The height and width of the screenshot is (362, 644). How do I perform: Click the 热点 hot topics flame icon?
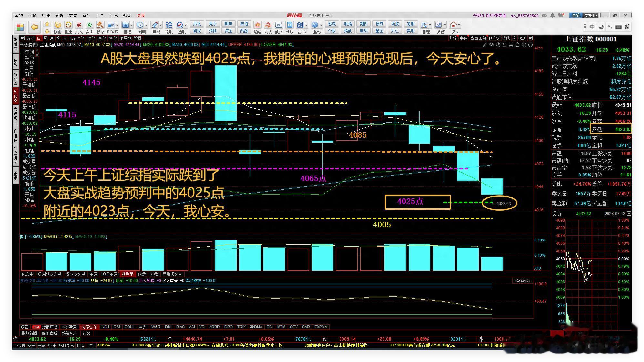click(x=257, y=25)
